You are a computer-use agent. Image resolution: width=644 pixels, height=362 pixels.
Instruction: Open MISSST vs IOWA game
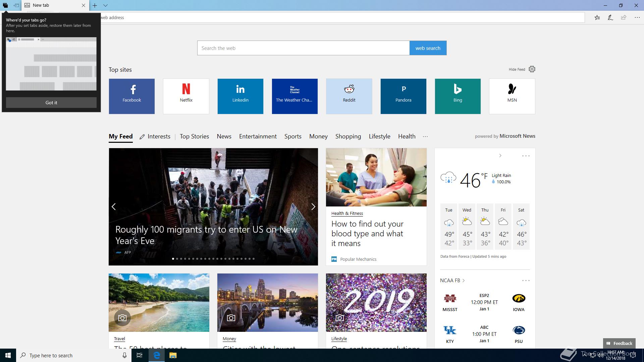pyautogui.click(x=484, y=302)
